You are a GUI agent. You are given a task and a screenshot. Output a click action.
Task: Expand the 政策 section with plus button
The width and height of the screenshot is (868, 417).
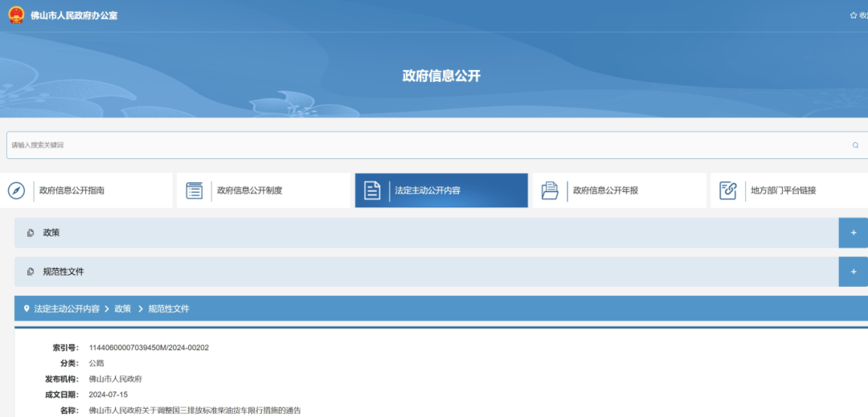[x=853, y=233]
